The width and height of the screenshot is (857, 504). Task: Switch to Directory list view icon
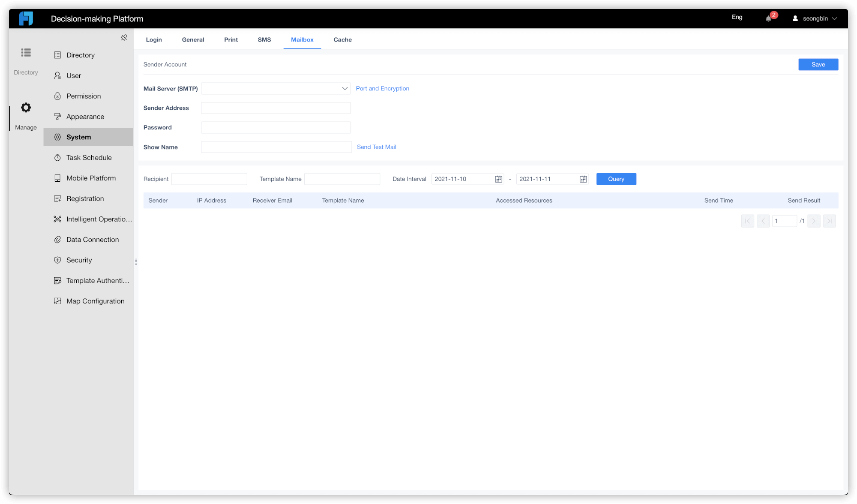coord(26,53)
